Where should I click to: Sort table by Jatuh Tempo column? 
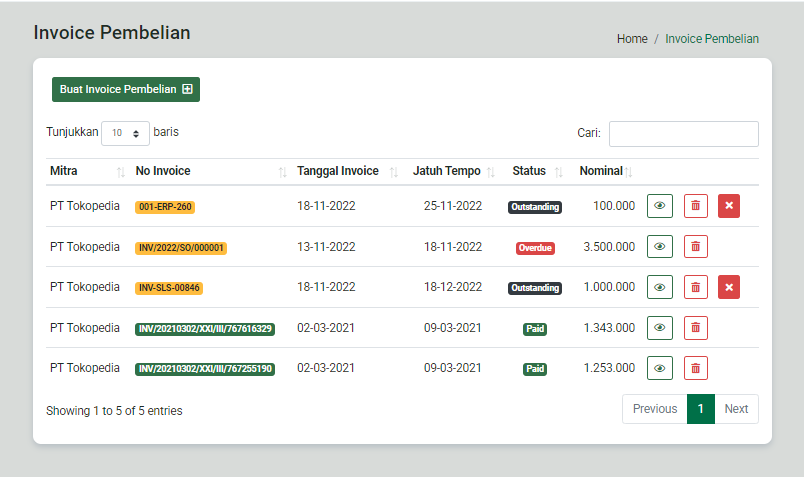453,171
